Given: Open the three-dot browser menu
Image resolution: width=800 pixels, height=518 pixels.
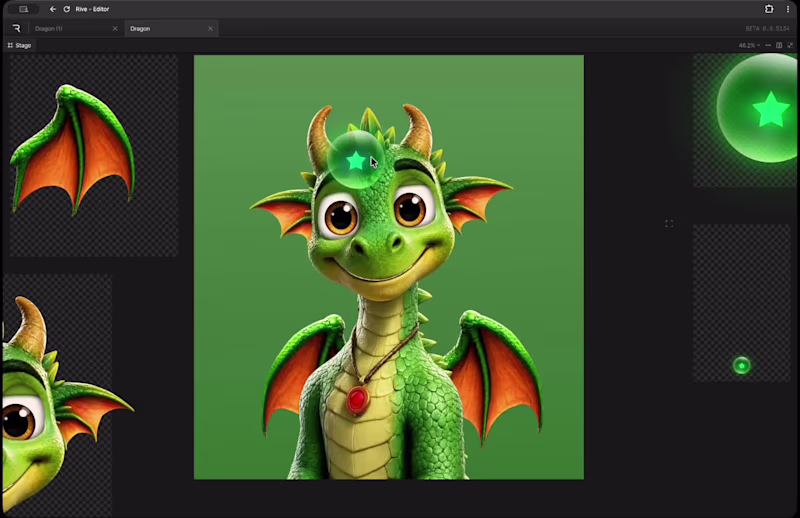Looking at the screenshot, I should tap(788, 9).
